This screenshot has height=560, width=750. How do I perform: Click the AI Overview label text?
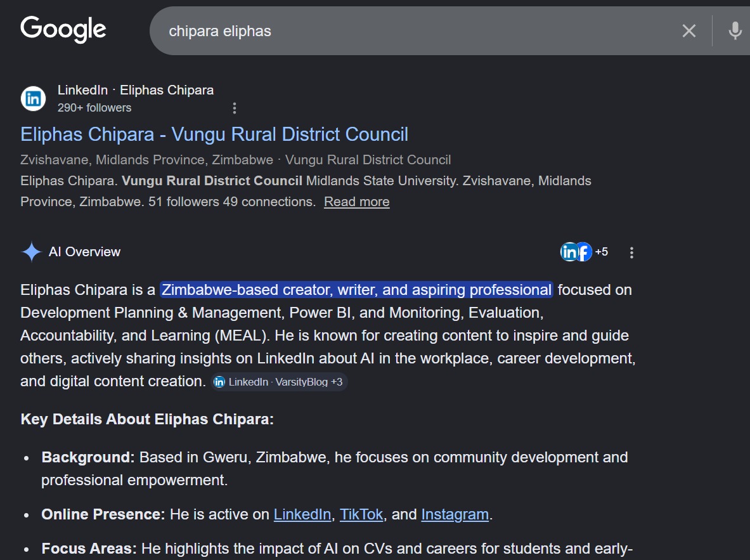pos(85,252)
